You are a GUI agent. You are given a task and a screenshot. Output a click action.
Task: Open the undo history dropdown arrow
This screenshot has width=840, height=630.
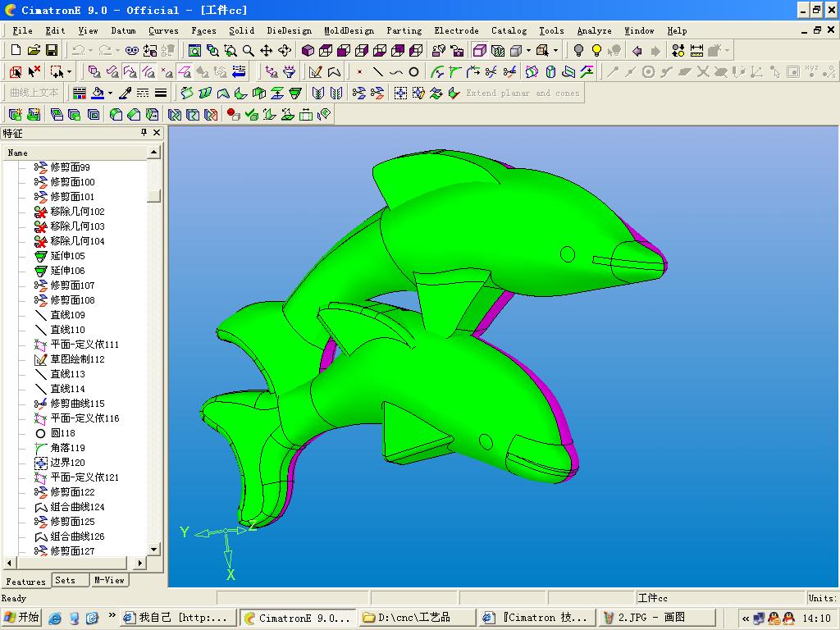90,50
